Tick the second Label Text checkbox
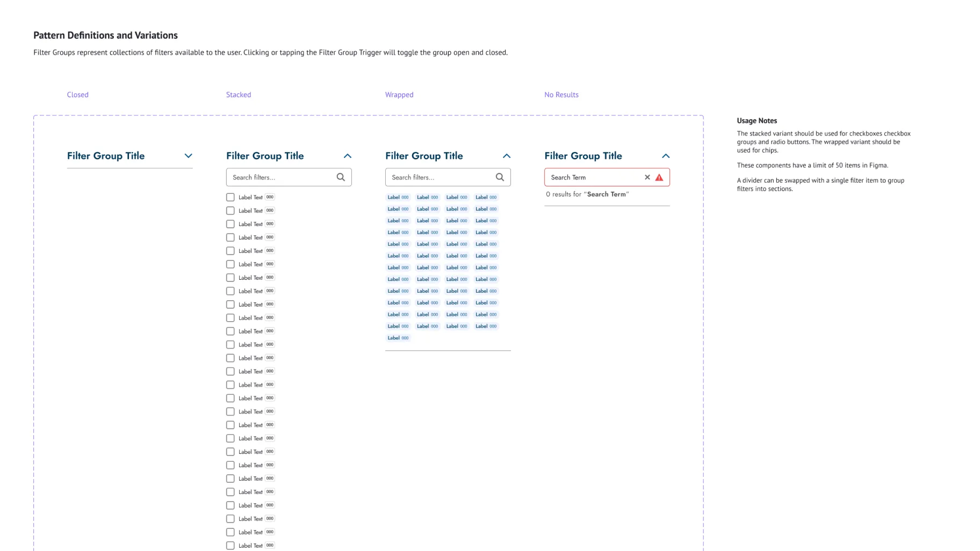This screenshot has width=980, height=551. point(230,211)
